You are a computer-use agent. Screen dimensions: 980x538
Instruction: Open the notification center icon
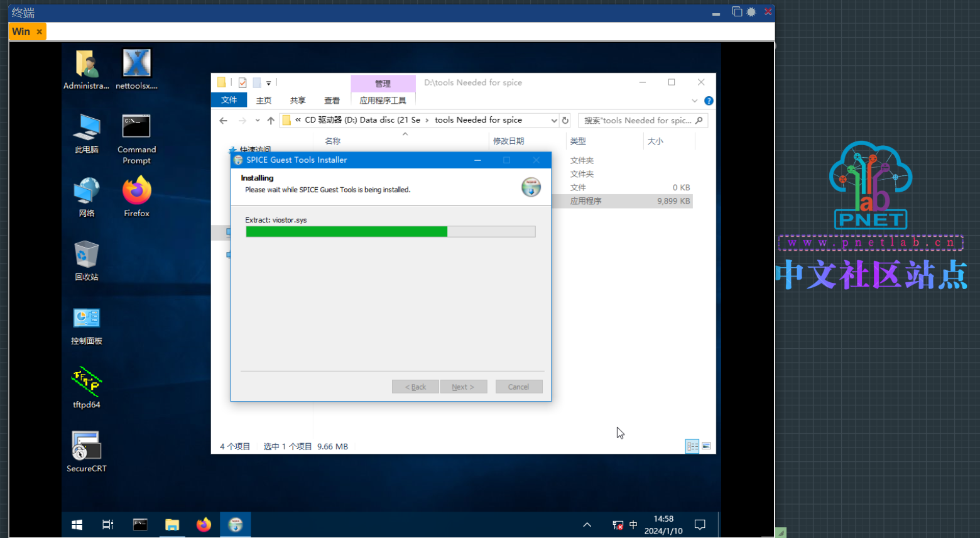pyautogui.click(x=700, y=525)
